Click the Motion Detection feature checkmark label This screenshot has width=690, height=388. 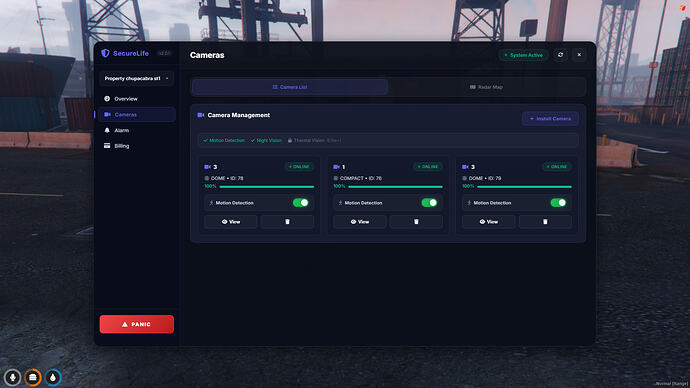[224, 140]
